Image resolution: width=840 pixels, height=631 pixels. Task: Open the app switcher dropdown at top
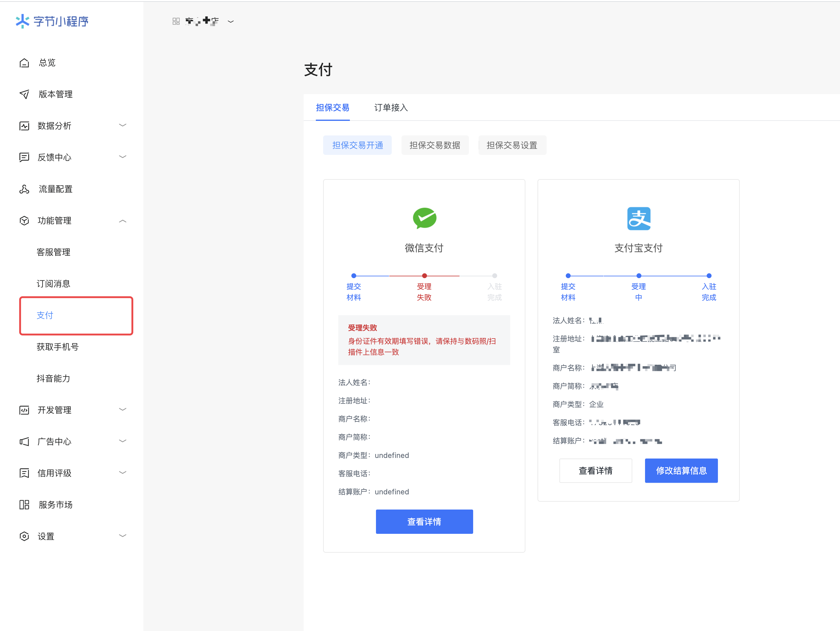coord(230,22)
